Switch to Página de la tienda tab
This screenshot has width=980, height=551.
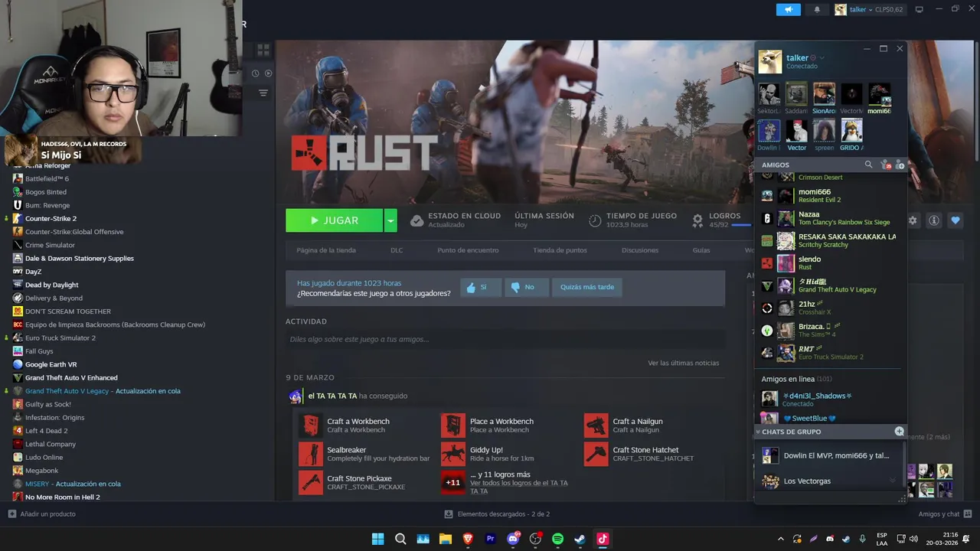[326, 250]
